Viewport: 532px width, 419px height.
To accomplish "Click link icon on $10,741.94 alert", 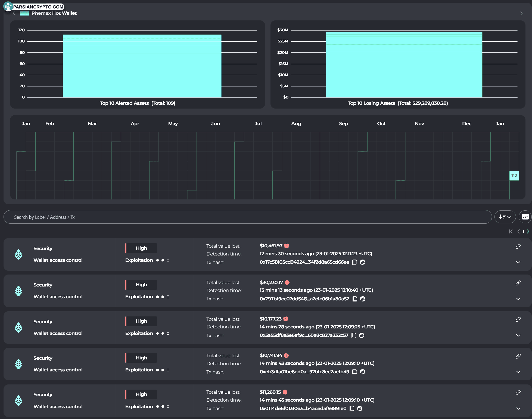I will 518,356.
